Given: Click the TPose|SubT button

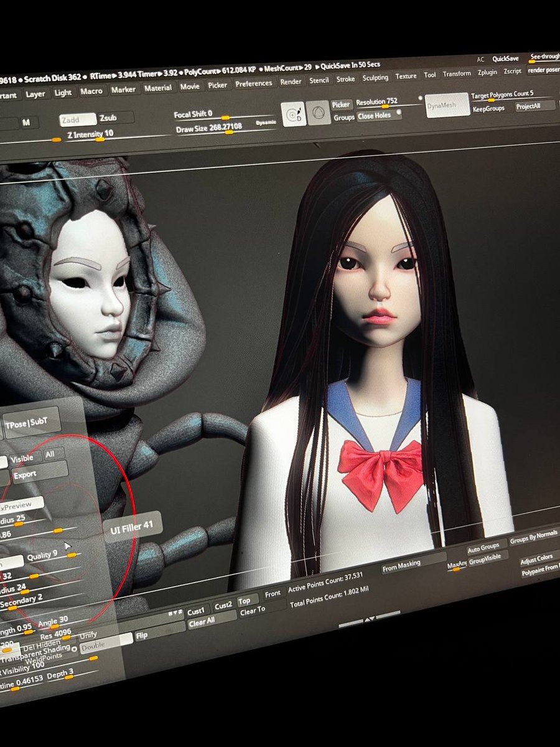Looking at the screenshot, I should pos(33,424).
